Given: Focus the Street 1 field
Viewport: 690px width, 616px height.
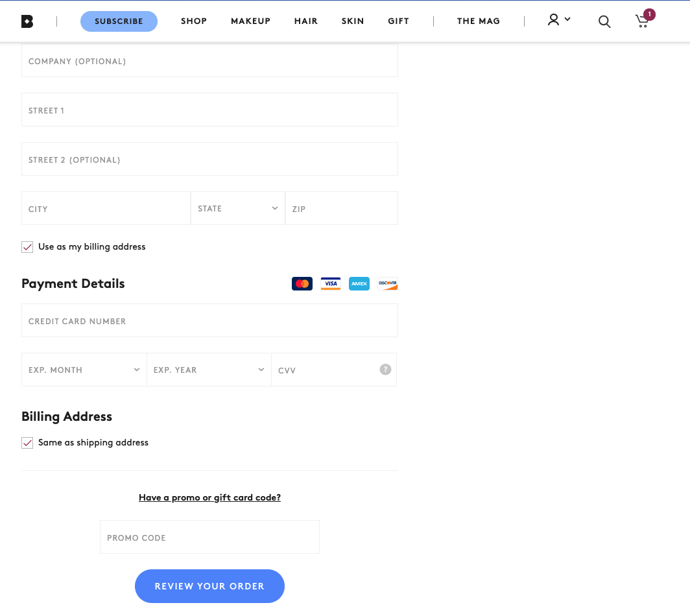Looking at the screenshot, I should tap(209, 110).
